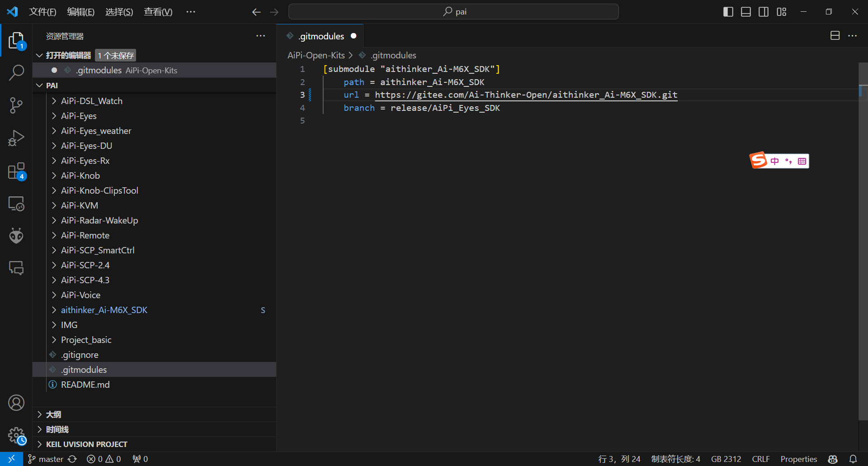Image resolution: width=868 pixels, height=466 pixels.
Task: Open the Accounts icon
Action: click(x=16, y=403)
